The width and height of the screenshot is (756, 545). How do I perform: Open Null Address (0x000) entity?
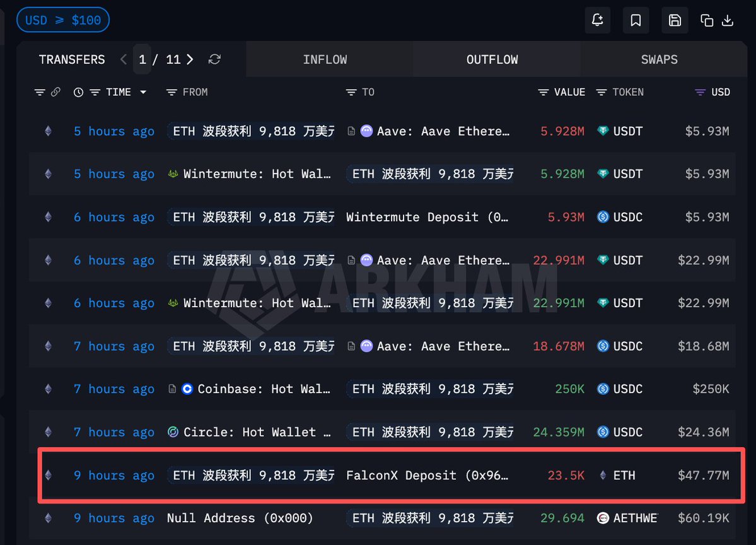click(x=240, y=518)
